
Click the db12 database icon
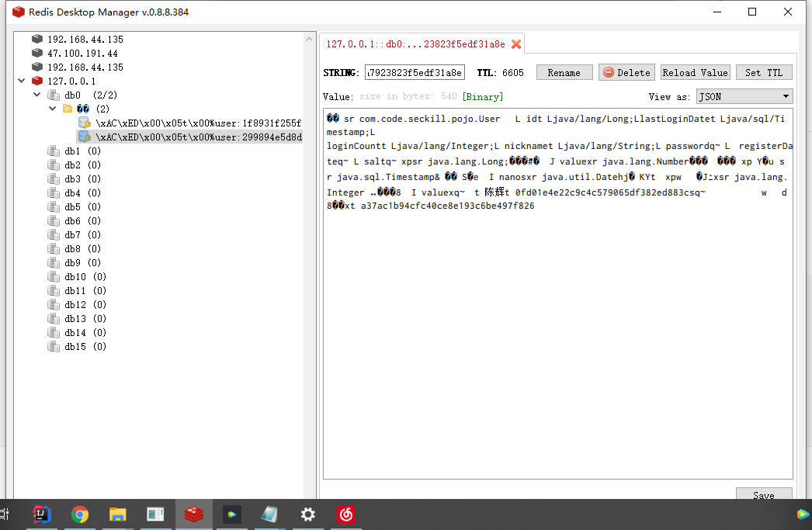tap(54, 304)
